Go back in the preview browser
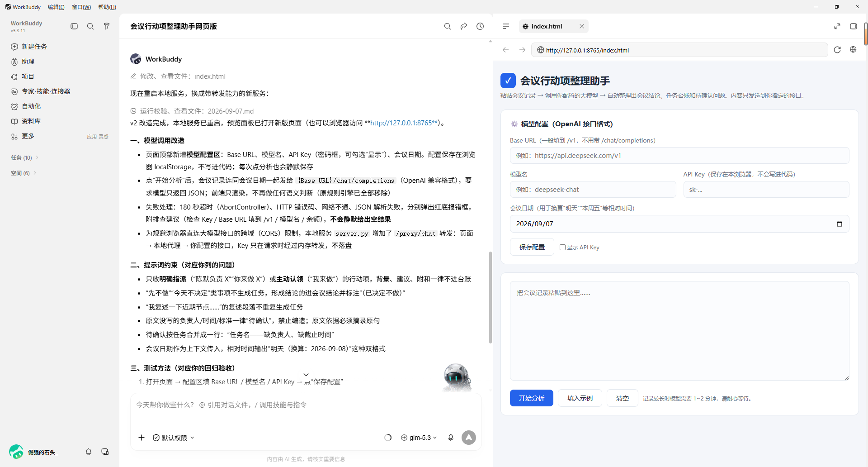This screenshot has width=868, height=467. [506, 50]
